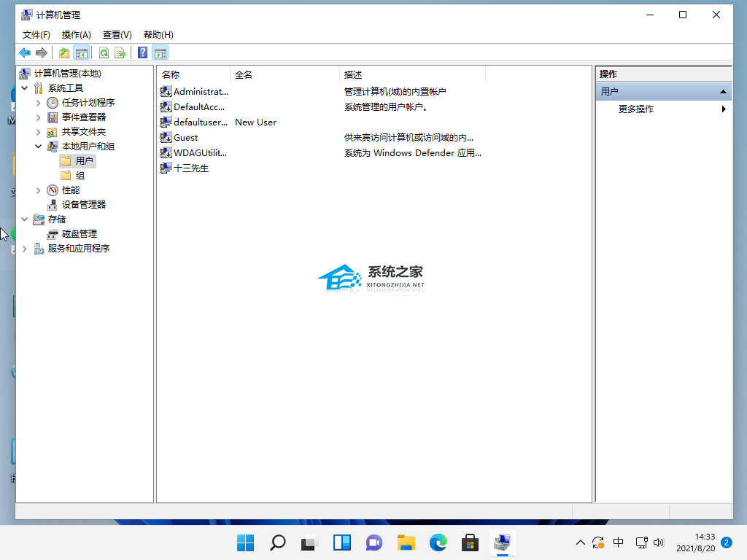Toggle the console tree pane icon
747x560 pixels.
[x=81, y=52]
